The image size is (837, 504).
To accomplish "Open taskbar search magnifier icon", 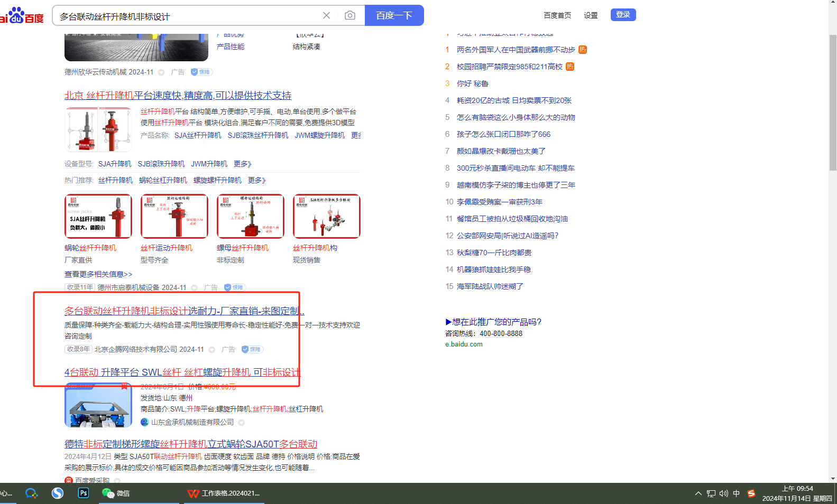I will [x=31, y=493].
